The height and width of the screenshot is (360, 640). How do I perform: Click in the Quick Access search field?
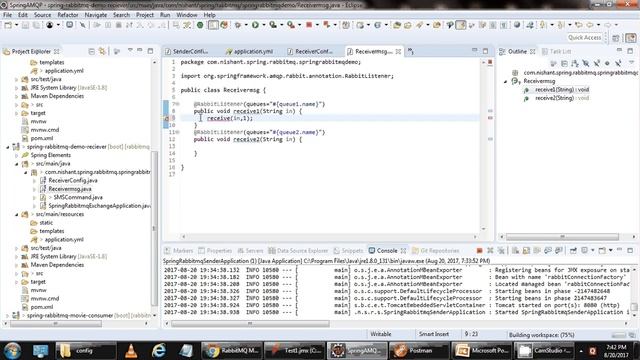click(x=584, y=38)
